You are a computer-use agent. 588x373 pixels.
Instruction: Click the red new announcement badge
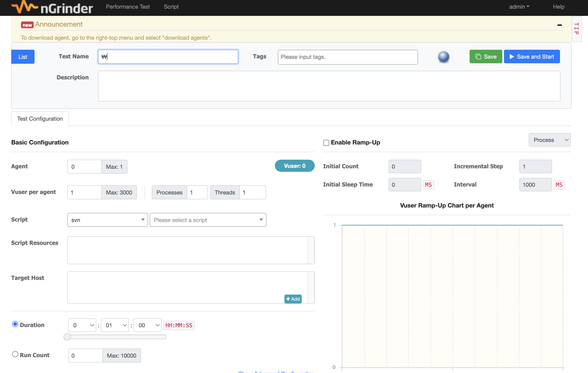tap(27, 25)
